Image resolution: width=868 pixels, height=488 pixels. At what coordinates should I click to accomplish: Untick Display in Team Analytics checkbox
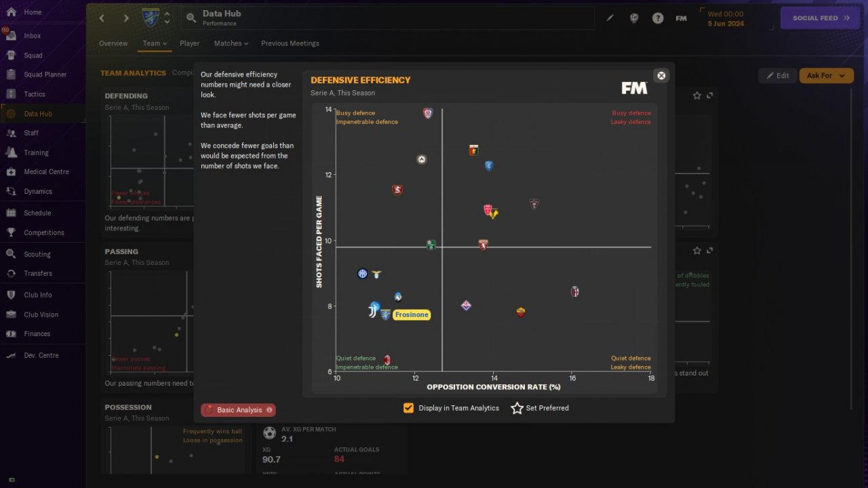click(x=408, y=408)
